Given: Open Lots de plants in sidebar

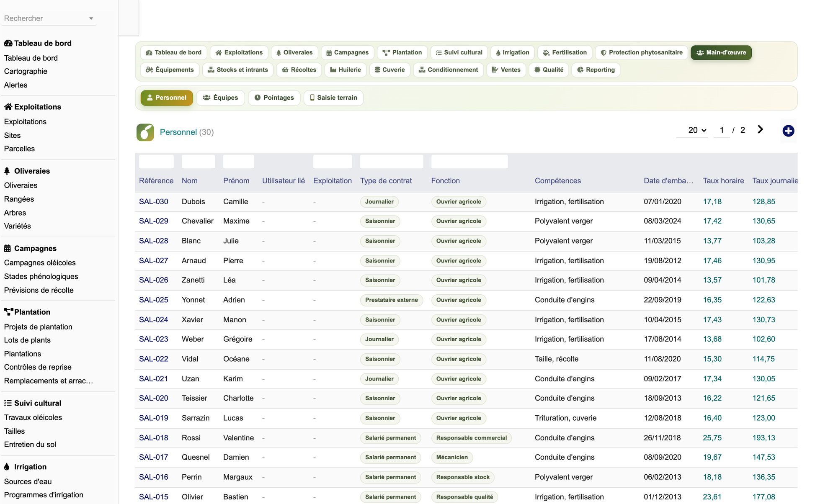Looking at the screenshot, I should click(27, 340).
